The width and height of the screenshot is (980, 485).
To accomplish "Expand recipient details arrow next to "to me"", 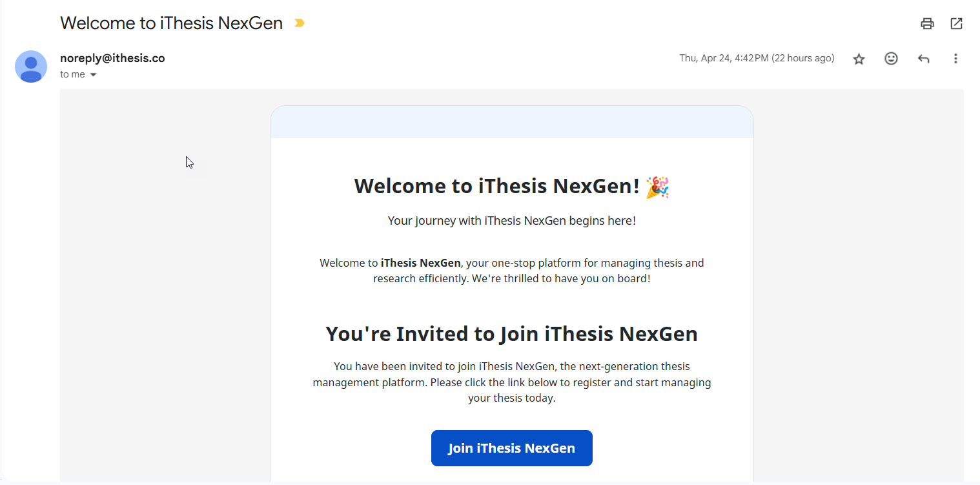I will [93, 75].
